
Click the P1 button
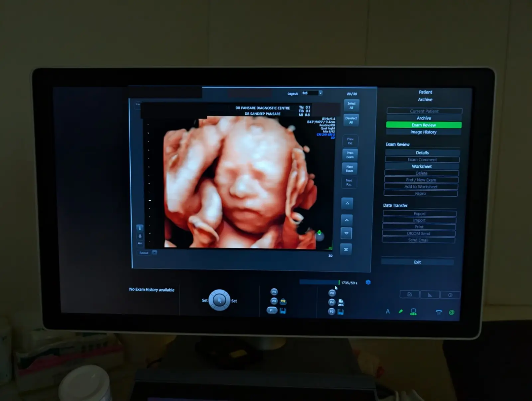click(272, 310)
